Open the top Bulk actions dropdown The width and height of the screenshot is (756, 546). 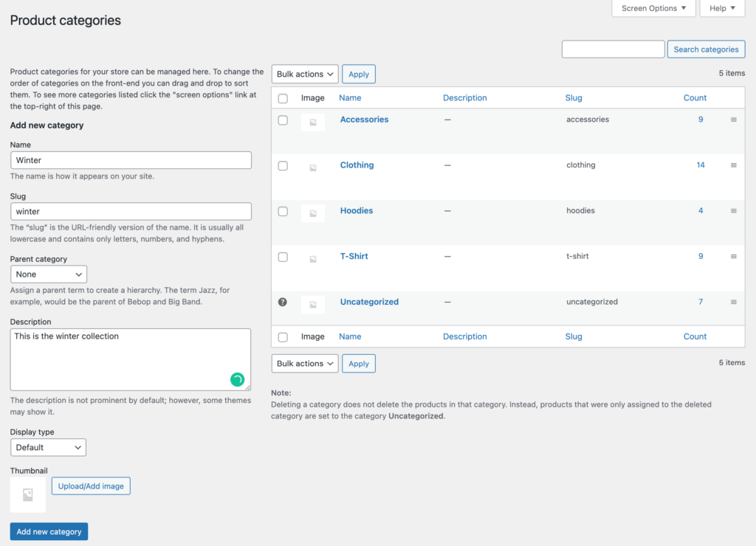click(x=305, y=74)
